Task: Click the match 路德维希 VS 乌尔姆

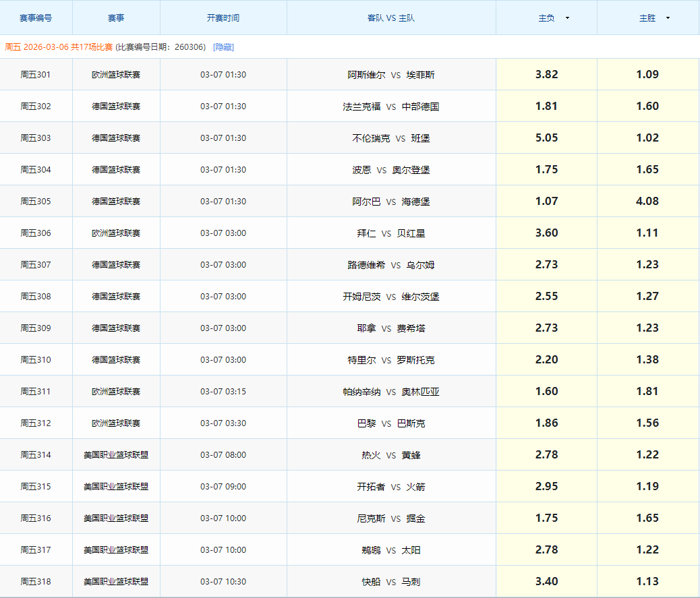Action: coord(391,265)
